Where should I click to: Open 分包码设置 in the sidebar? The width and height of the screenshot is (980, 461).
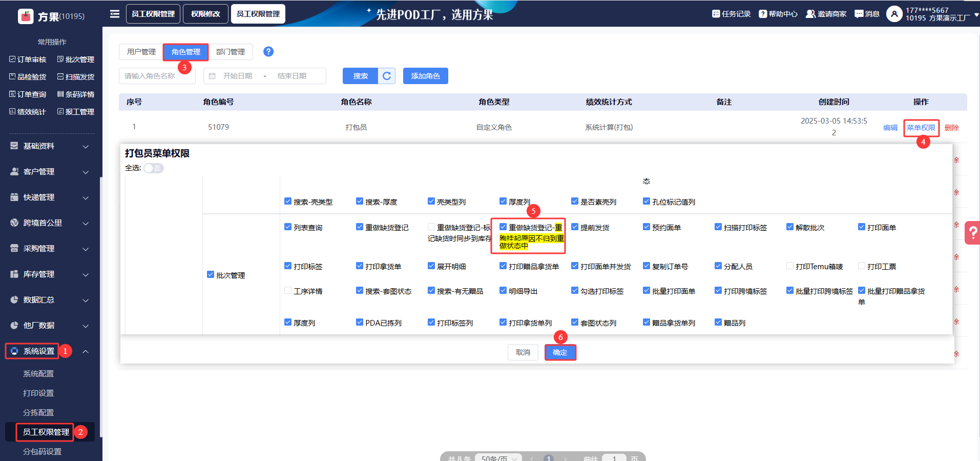tap(42, 452)
